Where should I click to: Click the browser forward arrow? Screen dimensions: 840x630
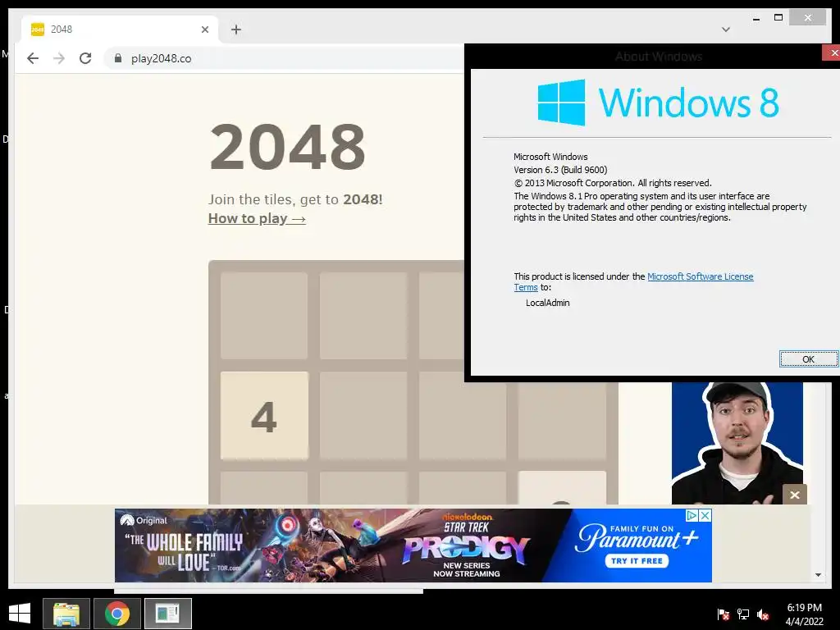59,58
